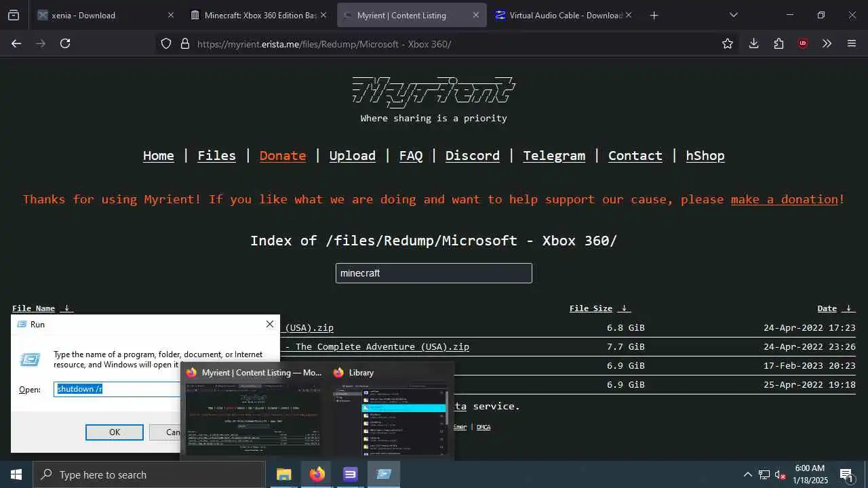868x488 pixels.
Task: Show more tools overflow chevron
Action: pyautogui.click(x=827, y=43)
